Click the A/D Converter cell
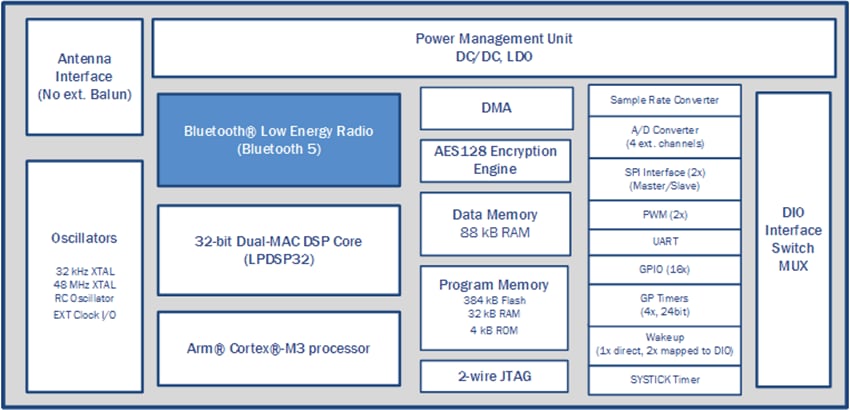This screenshot has height=410, width=850. [664, 136]
